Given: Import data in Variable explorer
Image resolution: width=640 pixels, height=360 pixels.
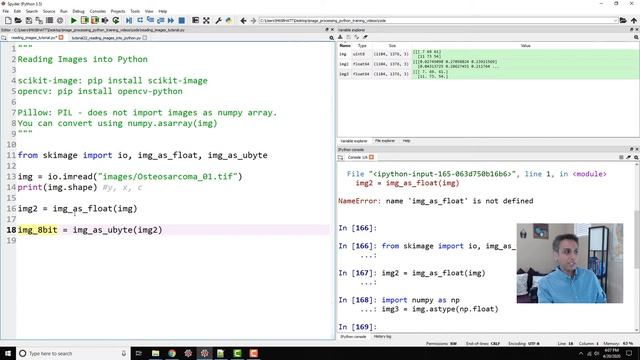Looking at the screenshot, I should click(340, 37).
